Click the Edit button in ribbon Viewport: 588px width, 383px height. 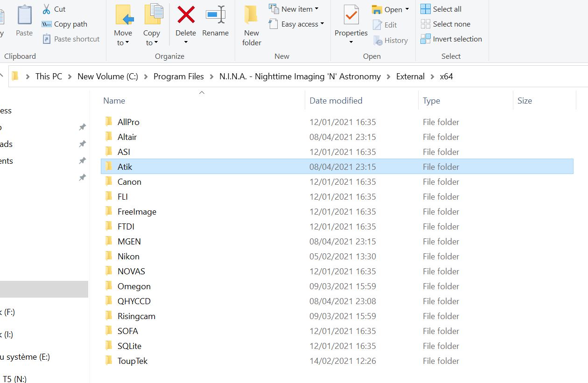385,25
